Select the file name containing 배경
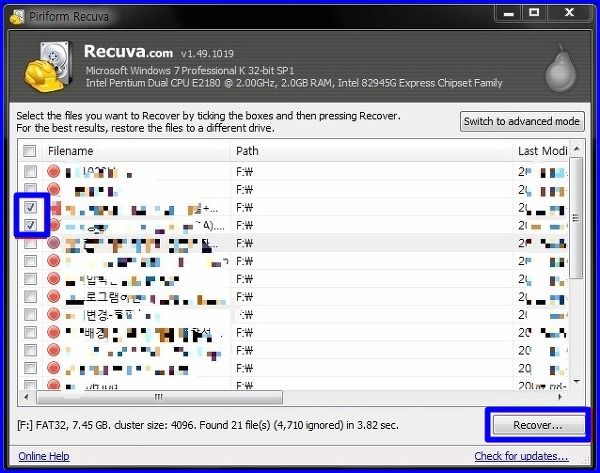 point(142,333)
